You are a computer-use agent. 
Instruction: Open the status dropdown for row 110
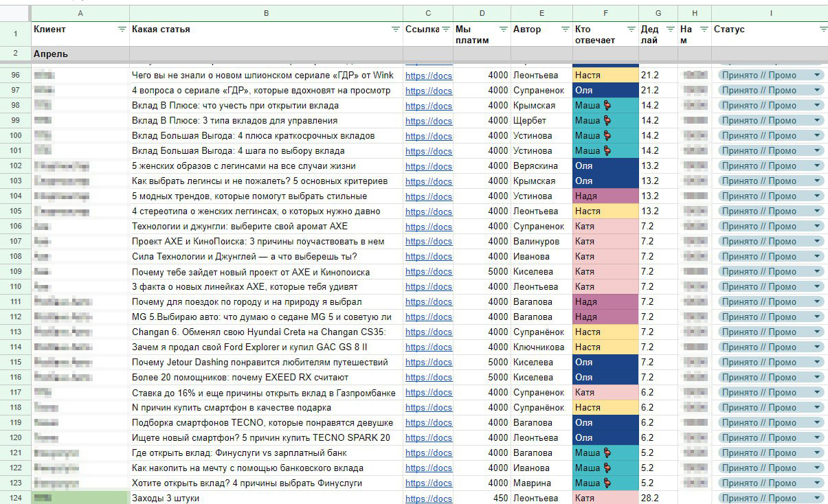coord(816,287)
